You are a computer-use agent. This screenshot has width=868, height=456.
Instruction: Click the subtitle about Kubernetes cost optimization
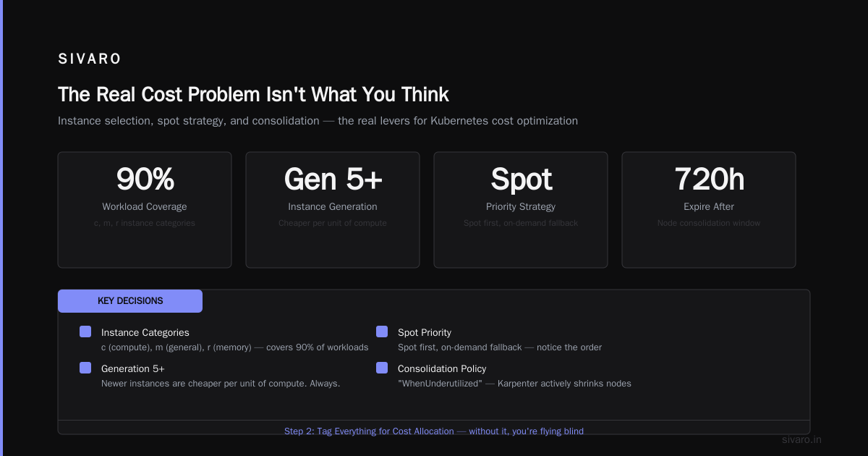318,121
